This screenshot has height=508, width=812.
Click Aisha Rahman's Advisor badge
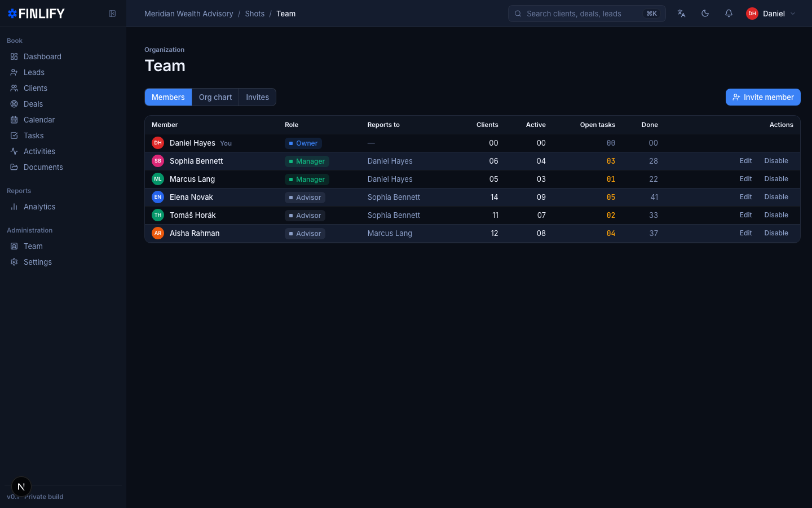305,234
